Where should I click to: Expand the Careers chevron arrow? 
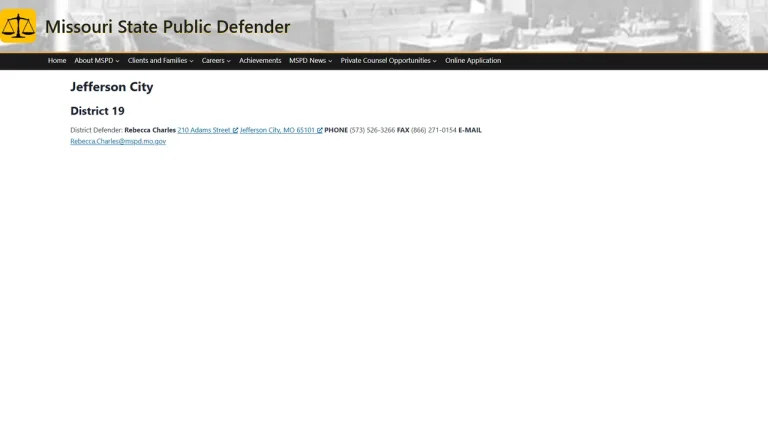pyautogui.click(x=229, y=61)
